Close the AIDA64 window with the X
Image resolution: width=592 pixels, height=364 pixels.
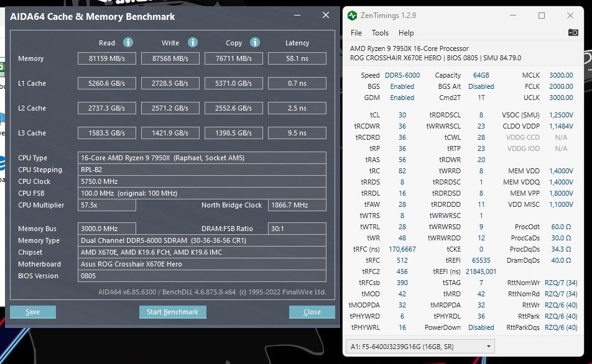tap(326, 15)
